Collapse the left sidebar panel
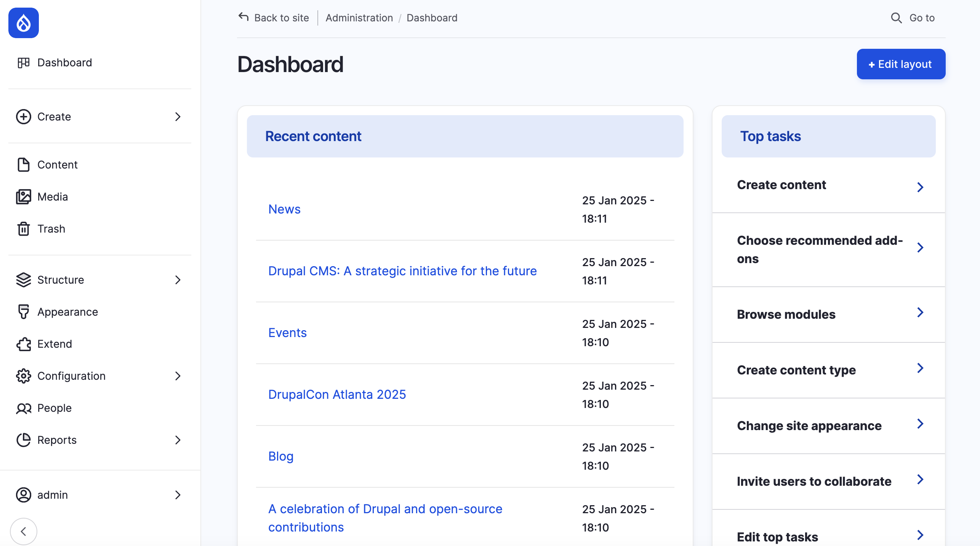 (24, 531)
